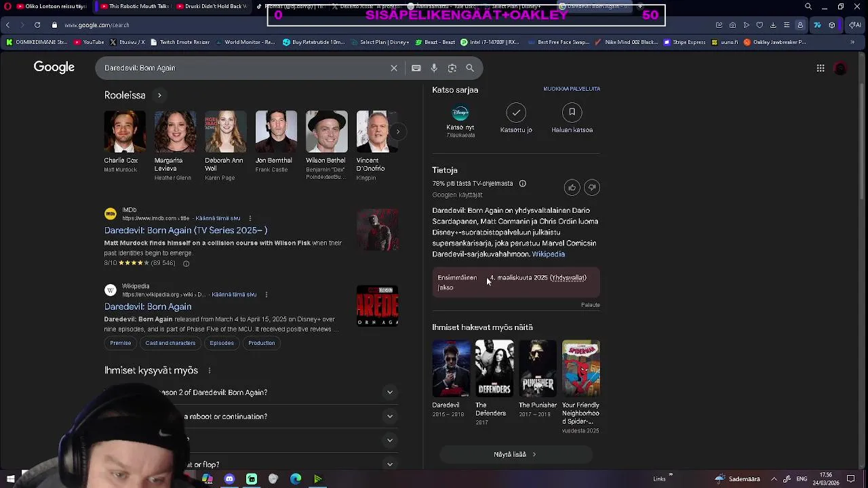868x488 pixels.
Task: Click Muokkaa palveluita link
Action: [x=572, y=89]
